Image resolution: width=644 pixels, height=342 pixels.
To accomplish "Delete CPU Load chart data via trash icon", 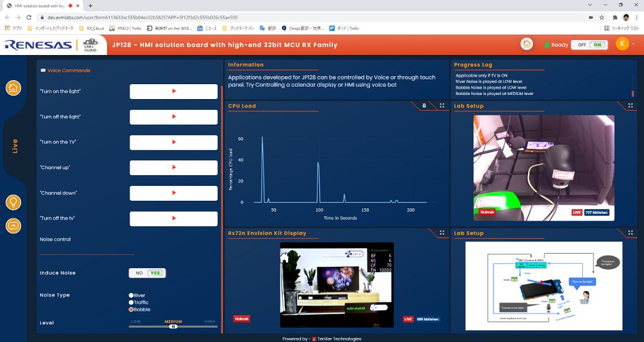I will click(424, 106).
